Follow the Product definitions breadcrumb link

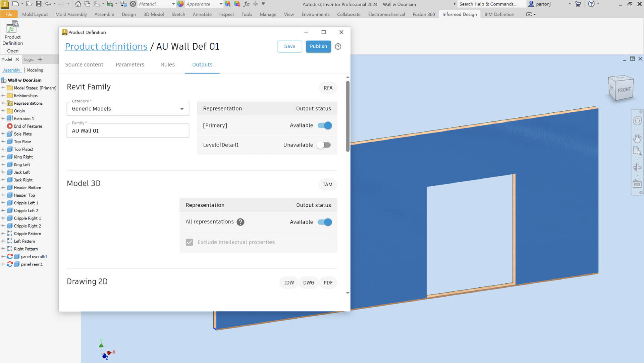106,47
